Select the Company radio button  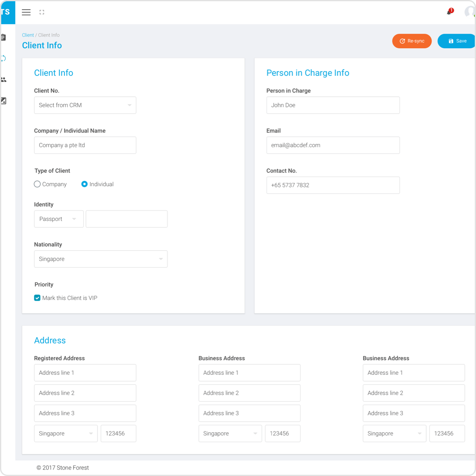[x=37, y=184]
